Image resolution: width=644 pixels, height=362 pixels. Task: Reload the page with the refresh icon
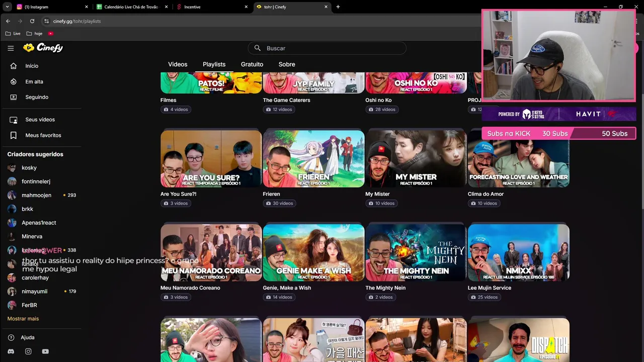point(32,21)
